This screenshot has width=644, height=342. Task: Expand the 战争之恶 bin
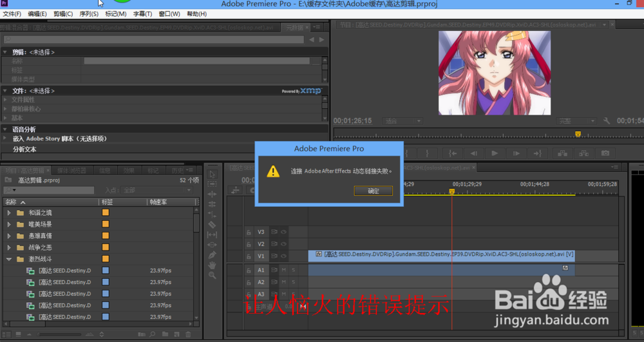[x=9, y=247]
